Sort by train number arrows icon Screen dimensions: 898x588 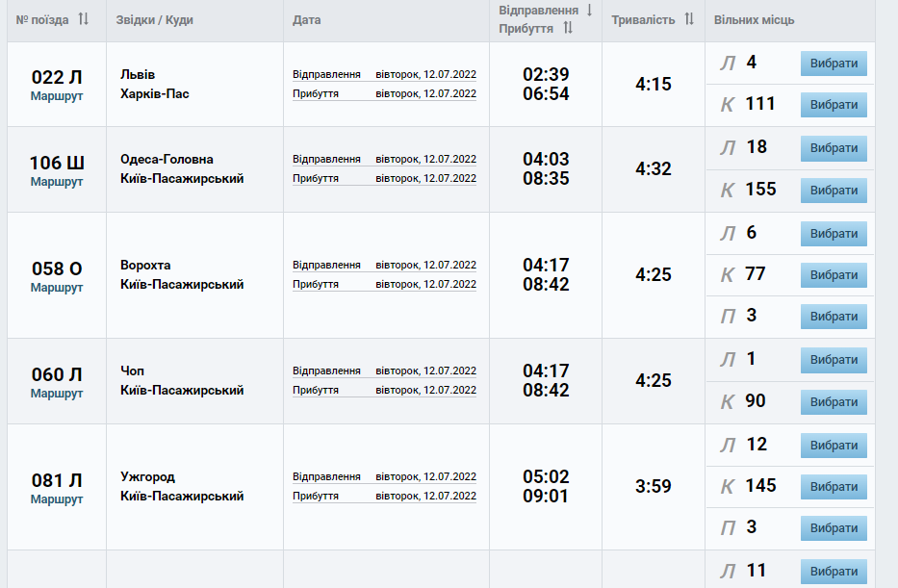(x=83, y=19)
